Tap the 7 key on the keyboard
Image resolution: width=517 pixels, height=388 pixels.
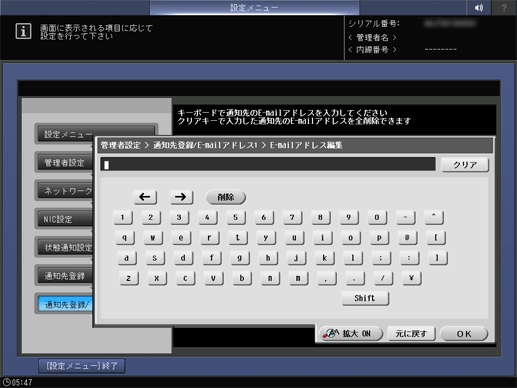292,217
